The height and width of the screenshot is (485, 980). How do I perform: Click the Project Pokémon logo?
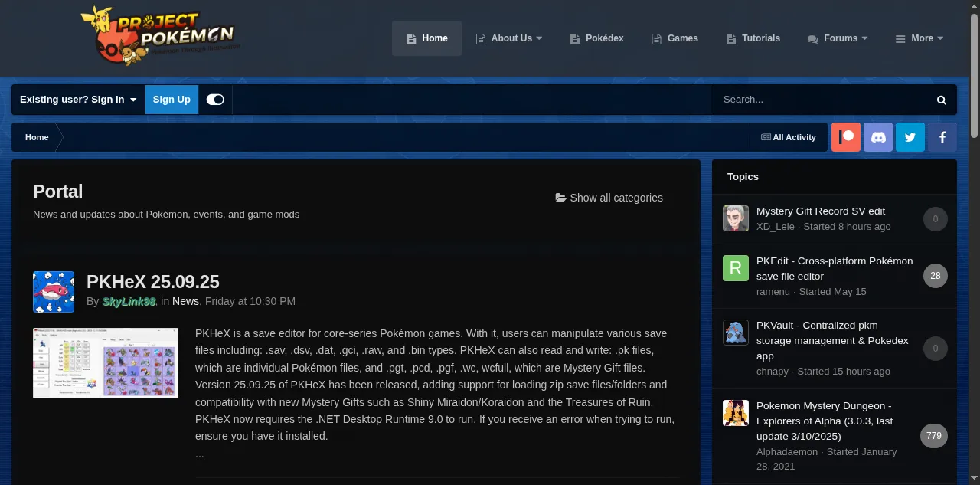click(x=161, y=36)
